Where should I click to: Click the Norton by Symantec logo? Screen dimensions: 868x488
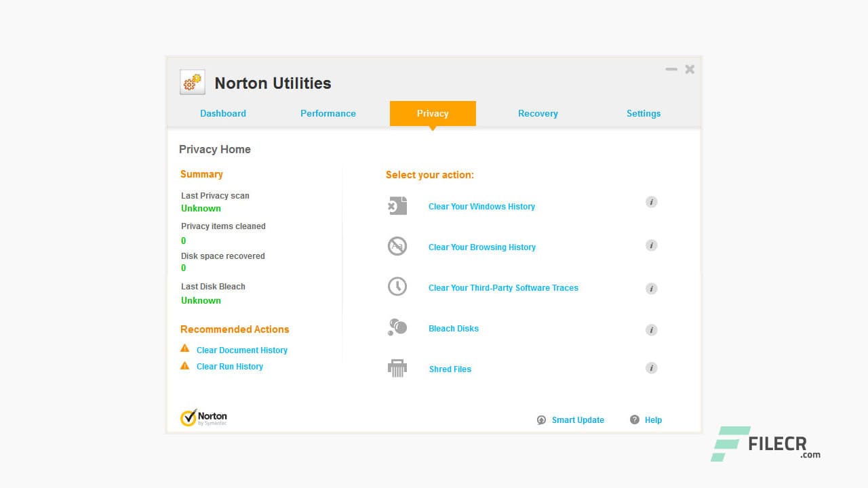(x=205, y=417)
